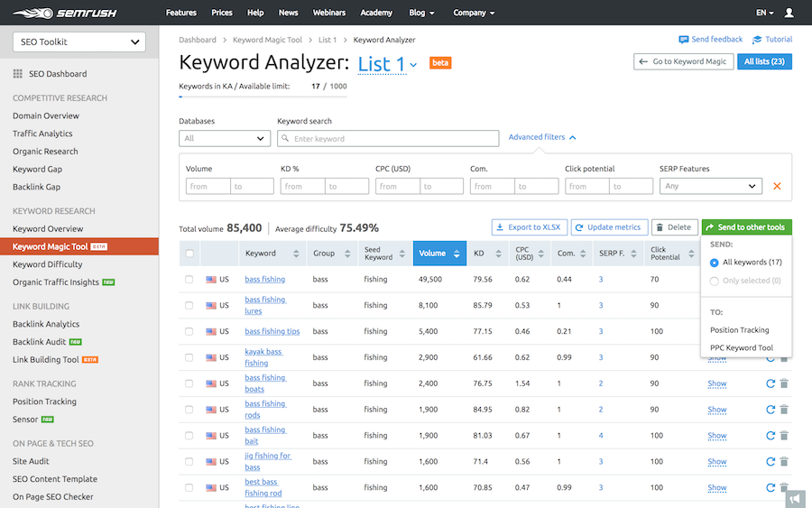
Task: Click the megaphone announcement icon
Action: [x=796, y=499]
